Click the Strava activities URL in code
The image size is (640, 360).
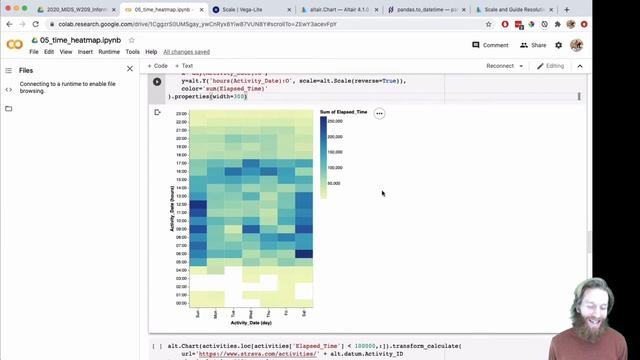tap(258, 354)
